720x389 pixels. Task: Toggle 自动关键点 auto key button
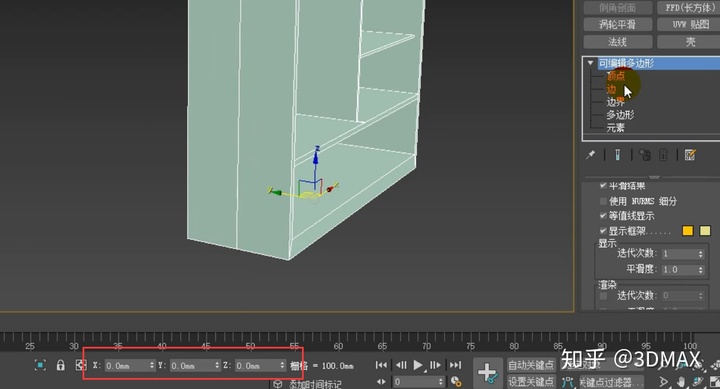pos(531,365)
